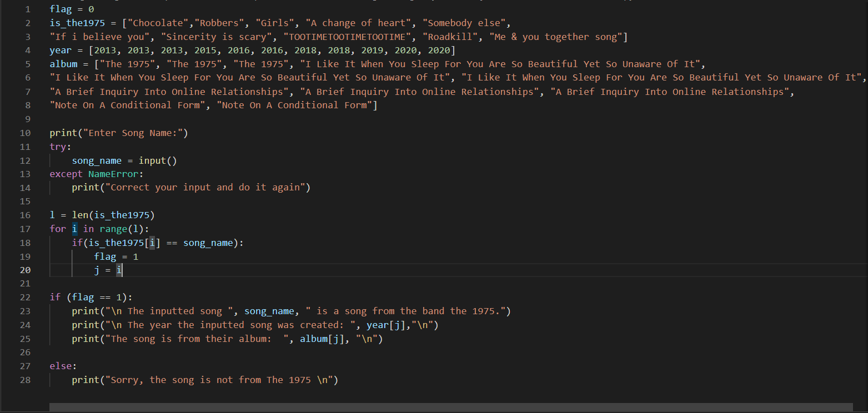This screenshot has height=413, width=868.
Task: Select the NameError exception on line 13
Action: 113,174
